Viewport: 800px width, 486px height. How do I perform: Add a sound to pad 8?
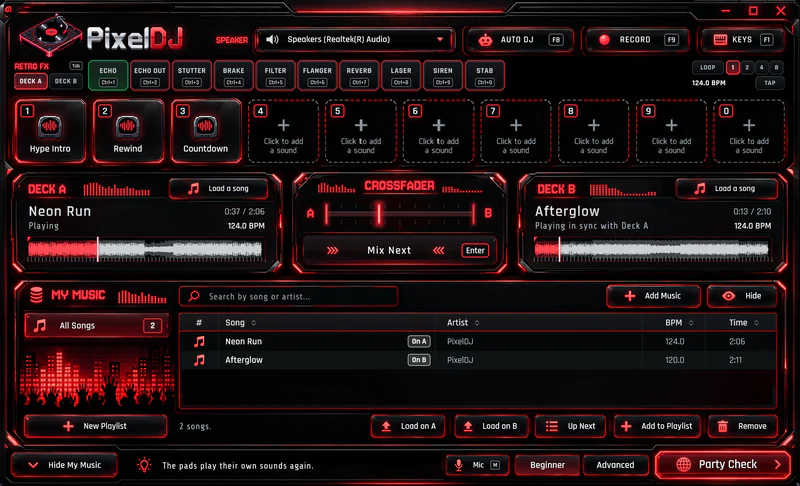(593, 131)
